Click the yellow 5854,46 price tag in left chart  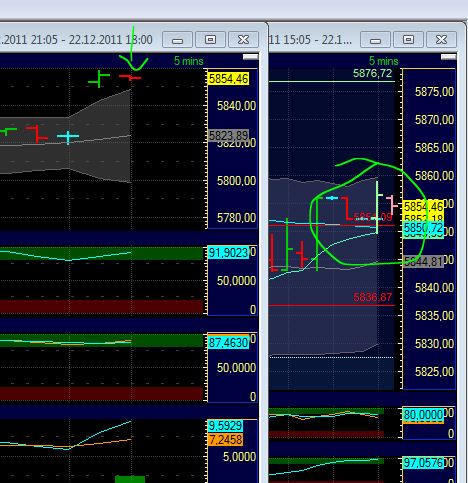click(228, 79)
